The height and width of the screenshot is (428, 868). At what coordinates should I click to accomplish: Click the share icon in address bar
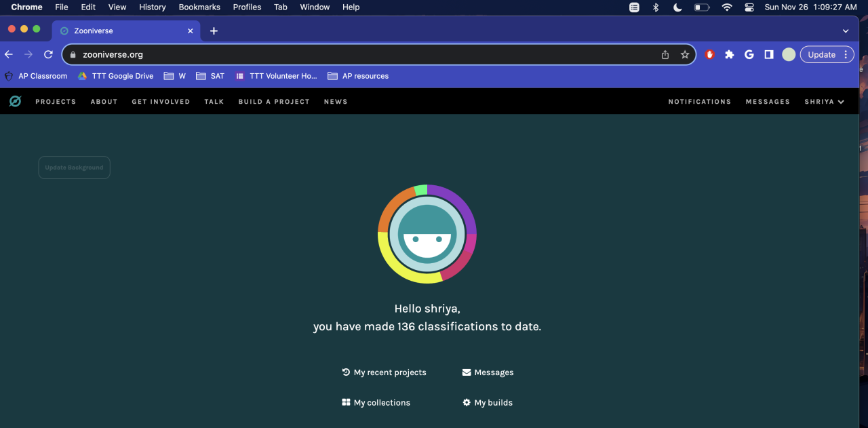[665, 54]
